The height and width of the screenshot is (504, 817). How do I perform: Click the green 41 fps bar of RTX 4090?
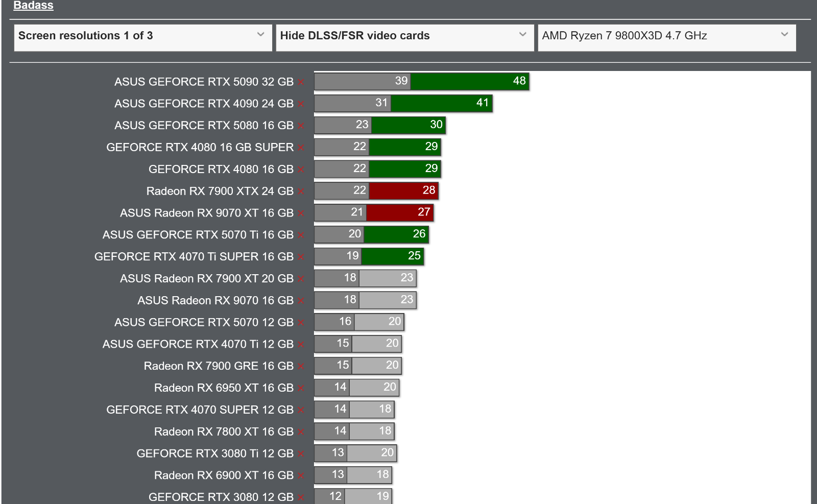pyautogui.click(x=442, y=103)
